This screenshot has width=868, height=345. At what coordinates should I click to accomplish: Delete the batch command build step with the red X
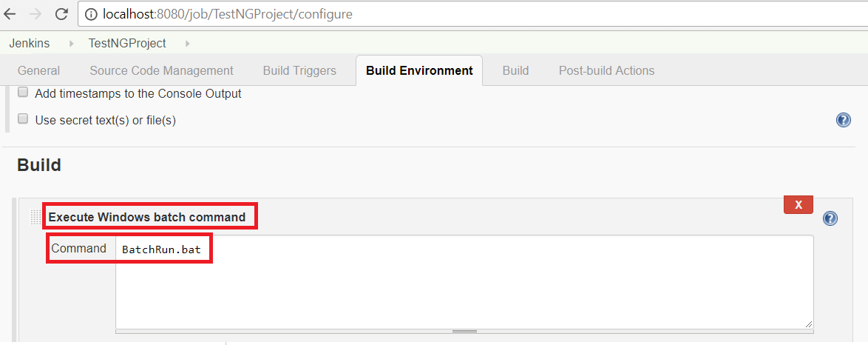(799, 204)
